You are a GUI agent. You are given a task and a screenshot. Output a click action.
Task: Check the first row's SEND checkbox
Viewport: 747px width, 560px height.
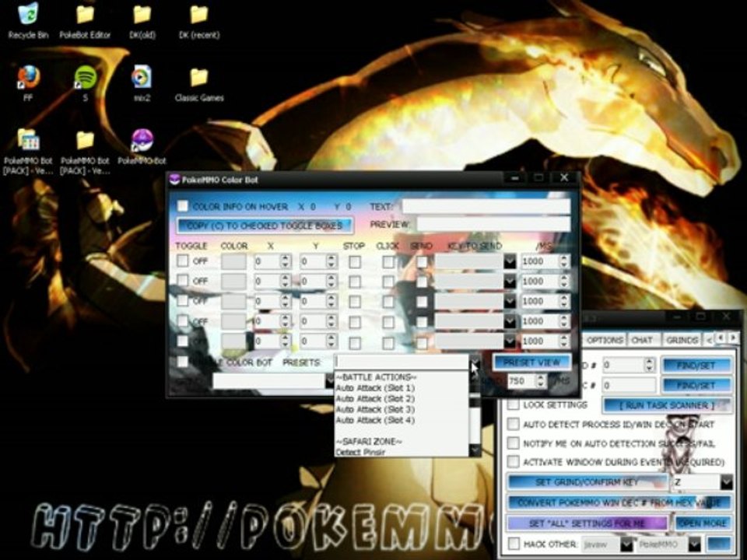click(422, 261)
